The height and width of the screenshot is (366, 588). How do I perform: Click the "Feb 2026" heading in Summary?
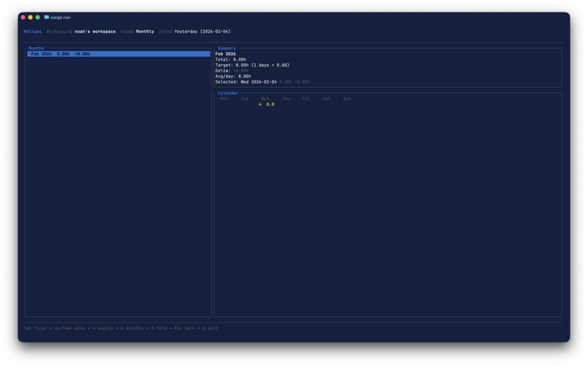pyautogui.click(x=225, y=54)
